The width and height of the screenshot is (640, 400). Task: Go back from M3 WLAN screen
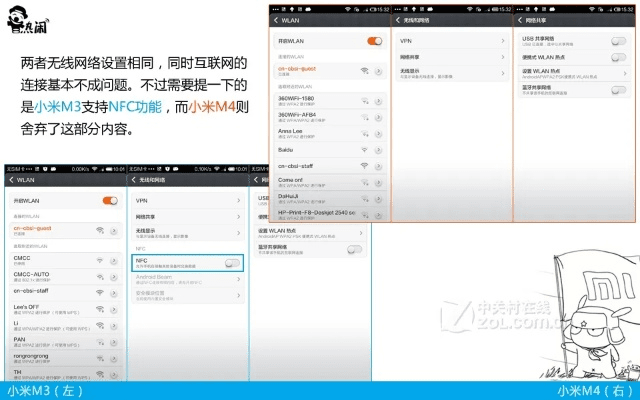(11, 180)
